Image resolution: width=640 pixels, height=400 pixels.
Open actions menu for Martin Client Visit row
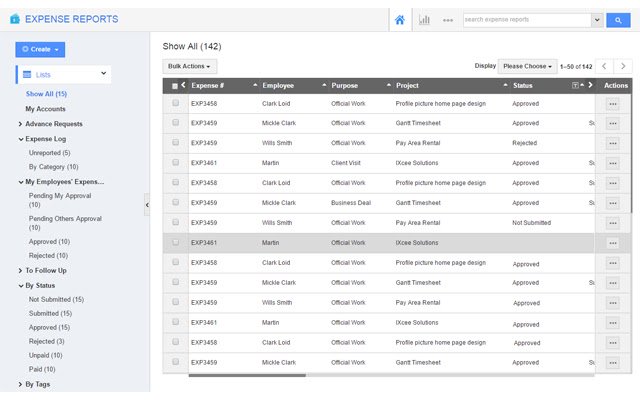pos(613,163)
